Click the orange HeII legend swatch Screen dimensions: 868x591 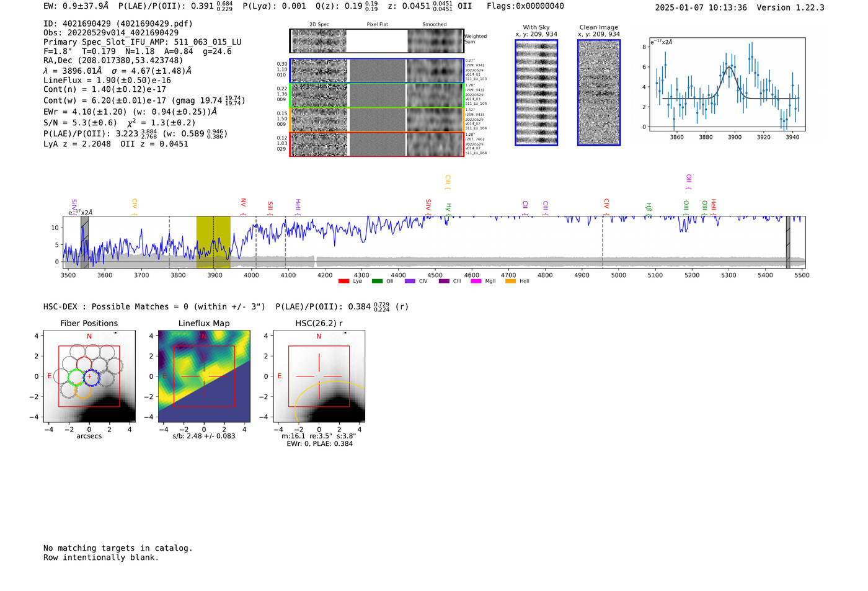510,282
